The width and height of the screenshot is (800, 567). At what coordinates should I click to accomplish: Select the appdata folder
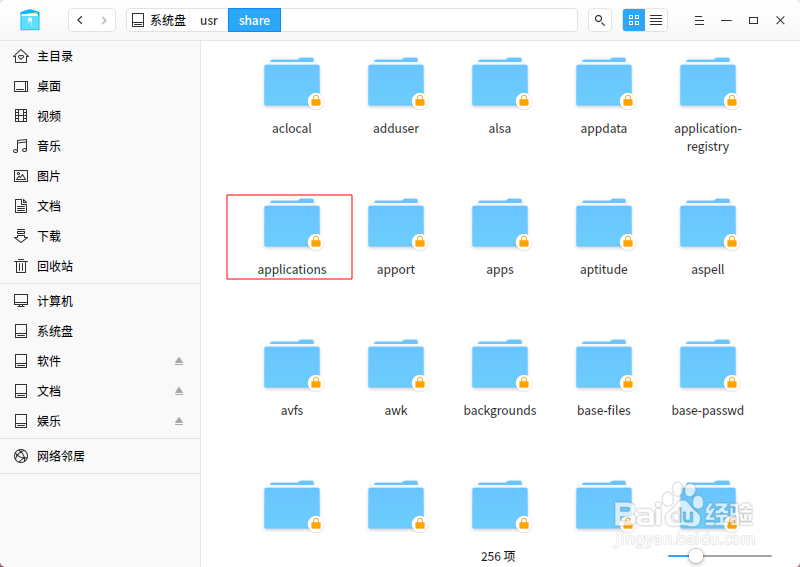point(604,96)
